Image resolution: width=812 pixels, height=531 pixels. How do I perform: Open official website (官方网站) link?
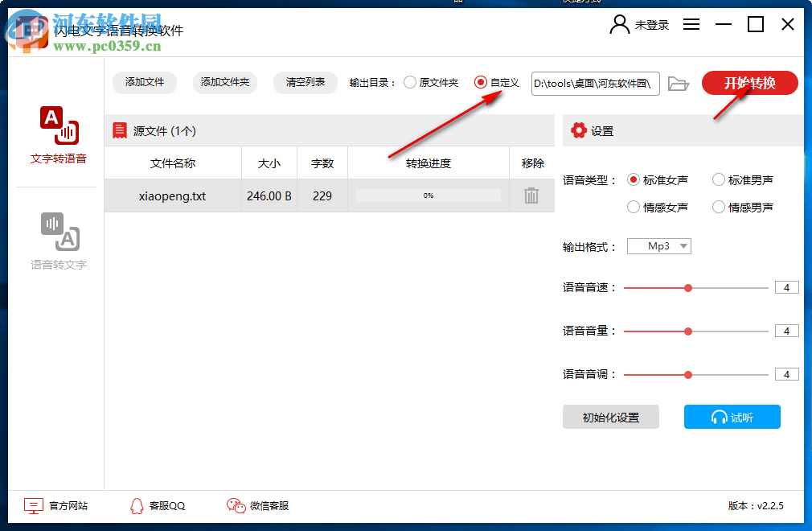point(56,505)
